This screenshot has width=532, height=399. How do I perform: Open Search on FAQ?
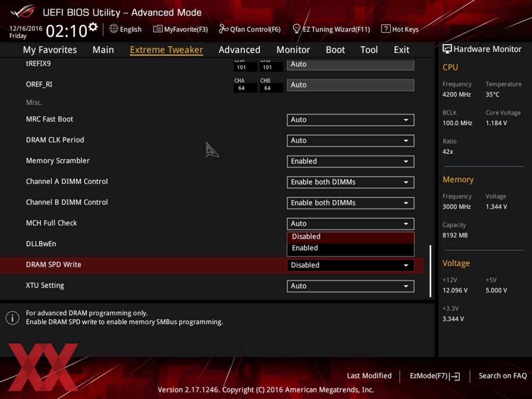[503, 376]
